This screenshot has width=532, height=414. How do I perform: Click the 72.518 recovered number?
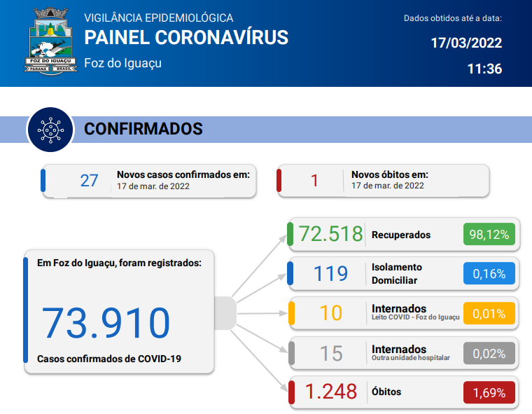(330, 234)
